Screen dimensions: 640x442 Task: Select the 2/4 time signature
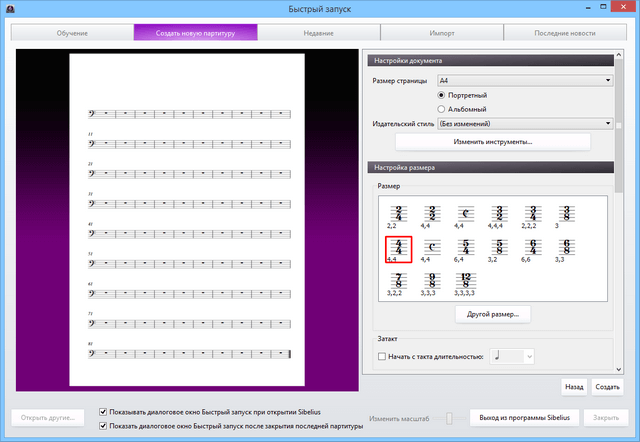pos(399,213)
